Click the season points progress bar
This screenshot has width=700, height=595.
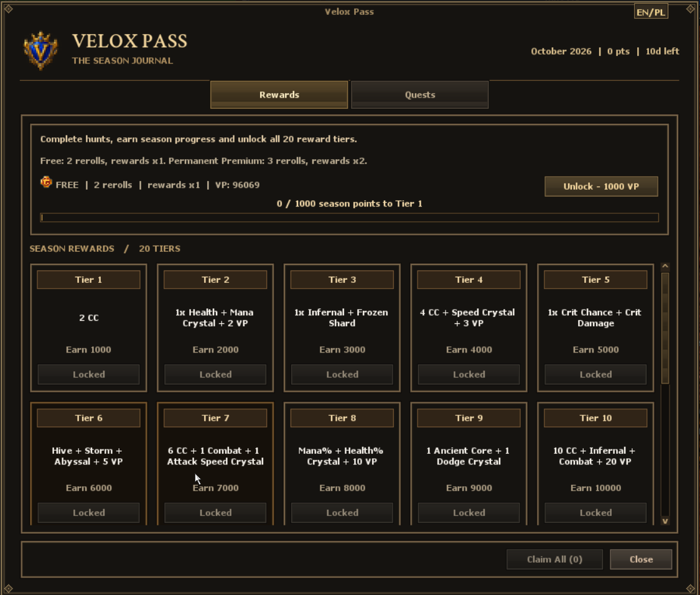pos(349,218)
